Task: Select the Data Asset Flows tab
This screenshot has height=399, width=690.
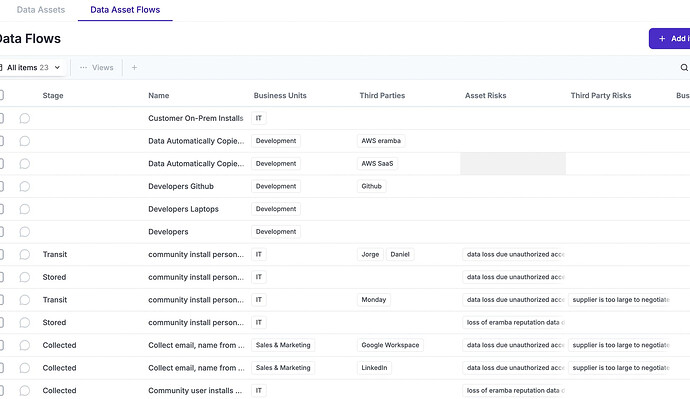Action: pyautogui.click(x=125, y=10)
